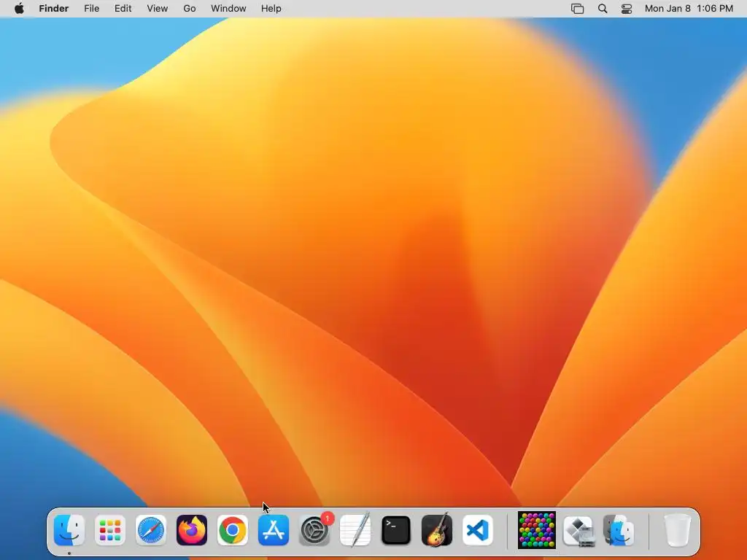The image size is (747, 560).
Task: Open the View menu
Action: pyautogui.click(x=158, y=9)
